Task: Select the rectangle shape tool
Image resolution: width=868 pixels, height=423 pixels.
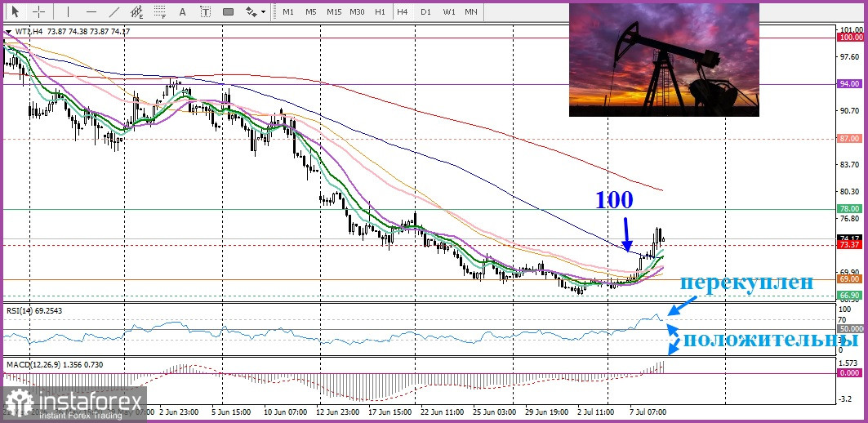Action: click(x=228, y=11)
